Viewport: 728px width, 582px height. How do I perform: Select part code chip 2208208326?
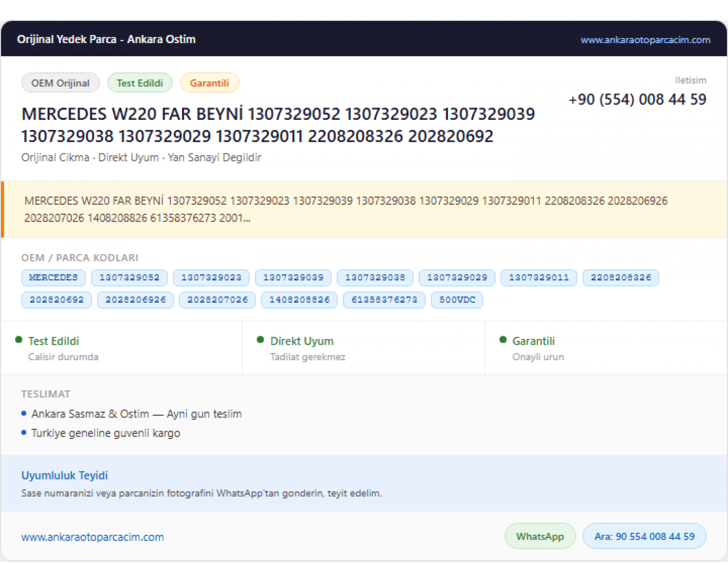tap(621, 277)
